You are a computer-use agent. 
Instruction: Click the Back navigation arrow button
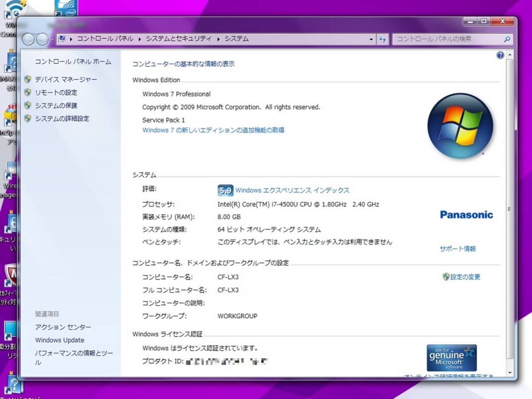point(28,39)
